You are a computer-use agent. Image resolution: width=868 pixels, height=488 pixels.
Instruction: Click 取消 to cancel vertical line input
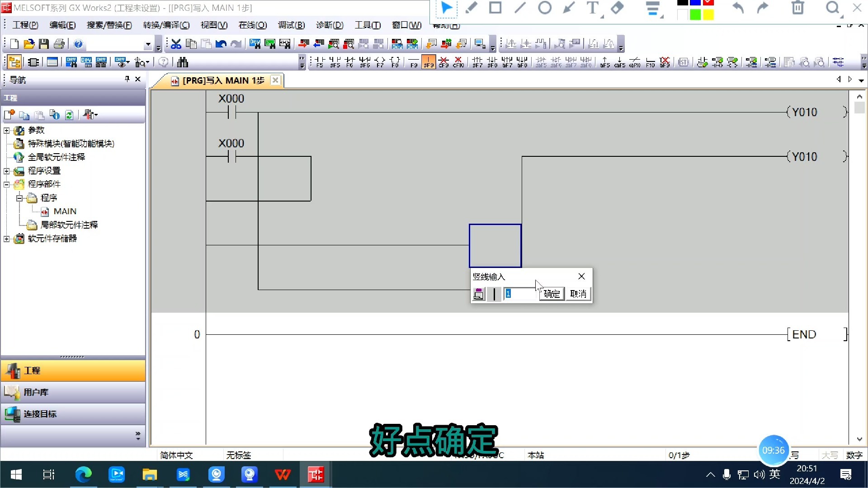(x=579, y=294)
